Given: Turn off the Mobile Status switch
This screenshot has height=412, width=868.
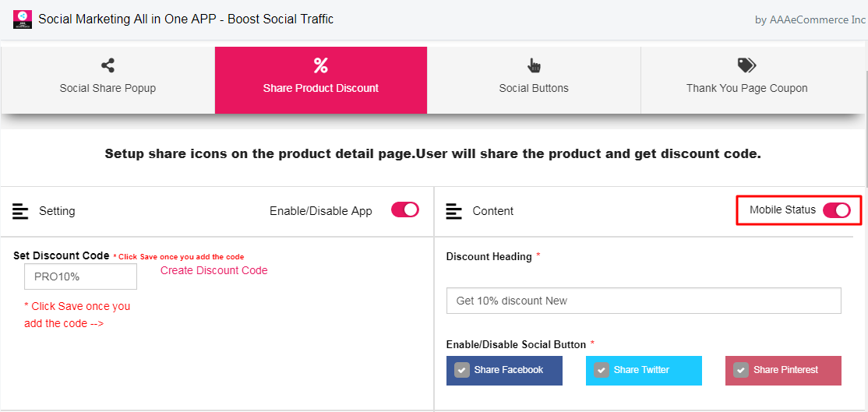Looking at the screenshot, I should pyautogui.click(x=837, y=210).
